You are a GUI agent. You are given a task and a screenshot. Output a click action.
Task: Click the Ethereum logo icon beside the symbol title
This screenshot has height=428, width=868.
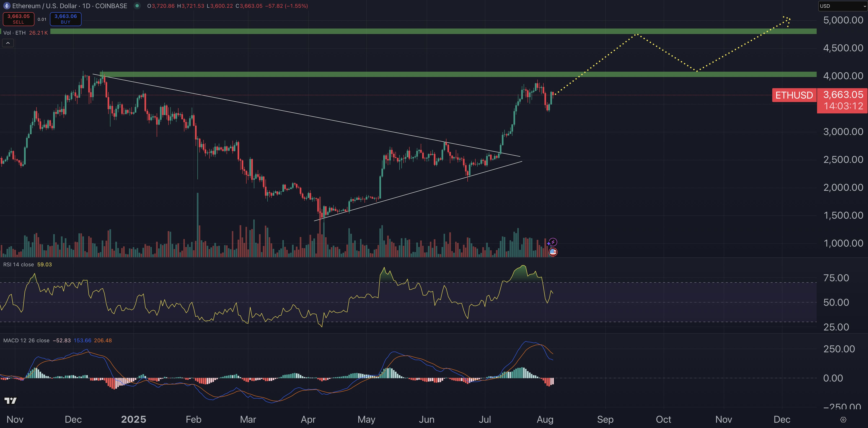[6, 6]
